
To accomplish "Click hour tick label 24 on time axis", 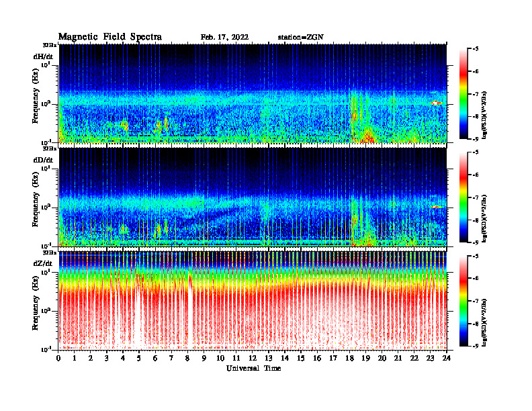I will point(447,359).
